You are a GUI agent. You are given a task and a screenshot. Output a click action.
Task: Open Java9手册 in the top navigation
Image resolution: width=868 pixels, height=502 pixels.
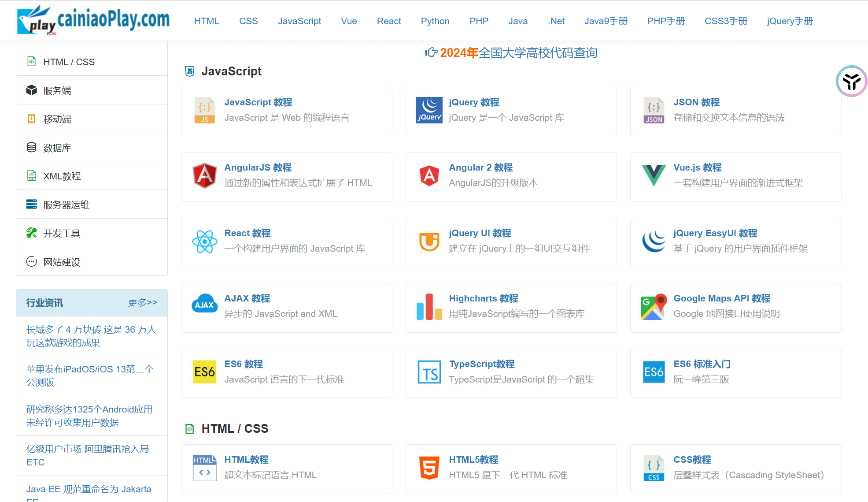point(606,21)
